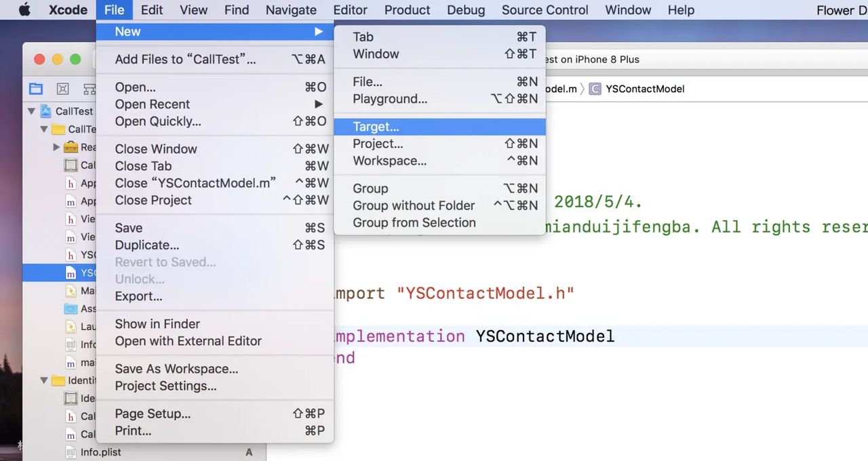
Task: Select the Lau… storyboard file
Action: (x=79, y=326)
